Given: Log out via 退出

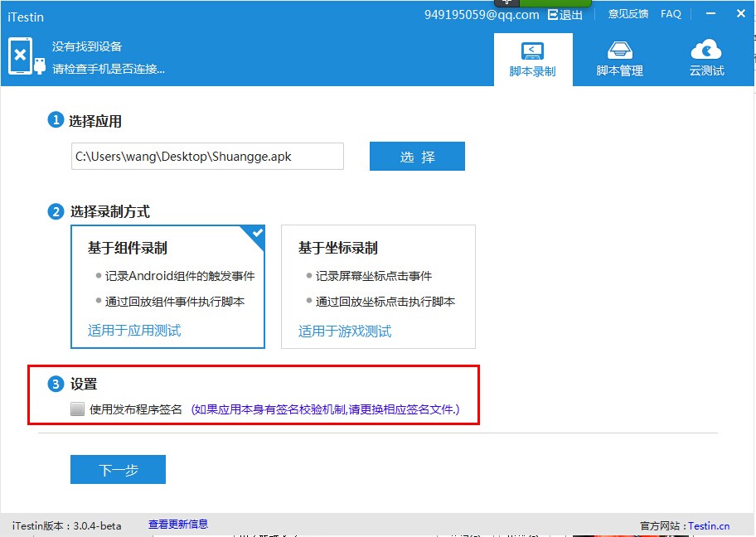Looking at the screenshot, I should click(565, 15).
